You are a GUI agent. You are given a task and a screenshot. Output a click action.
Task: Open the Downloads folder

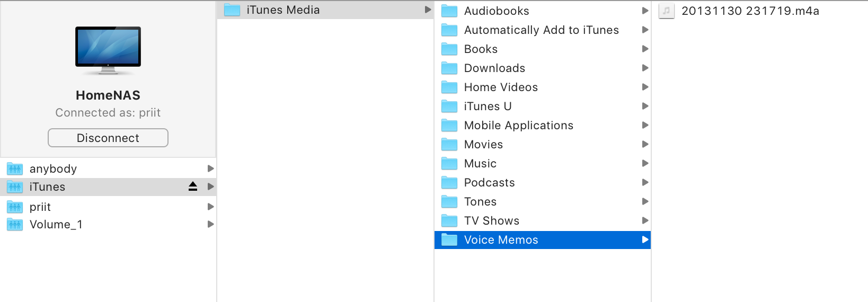click(x=543, y=68)
